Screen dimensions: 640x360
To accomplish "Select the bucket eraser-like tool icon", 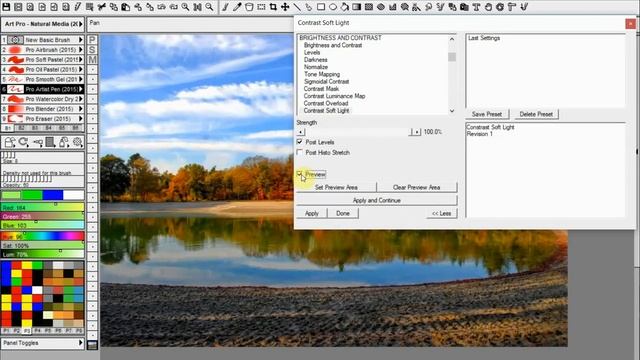I will coord(249,7).
